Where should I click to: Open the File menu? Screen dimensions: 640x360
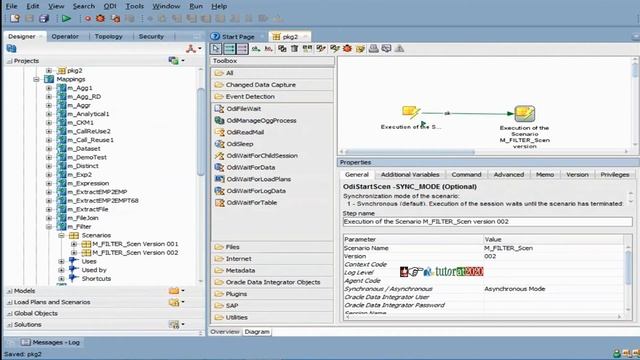click(x=11, y=6)
